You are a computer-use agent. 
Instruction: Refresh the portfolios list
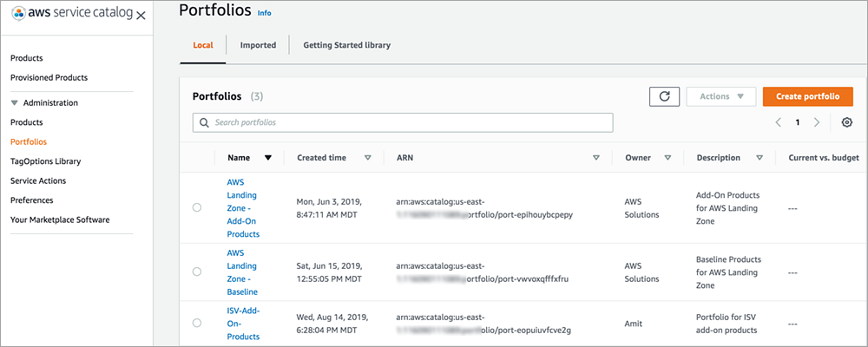(x=664, y=96)
